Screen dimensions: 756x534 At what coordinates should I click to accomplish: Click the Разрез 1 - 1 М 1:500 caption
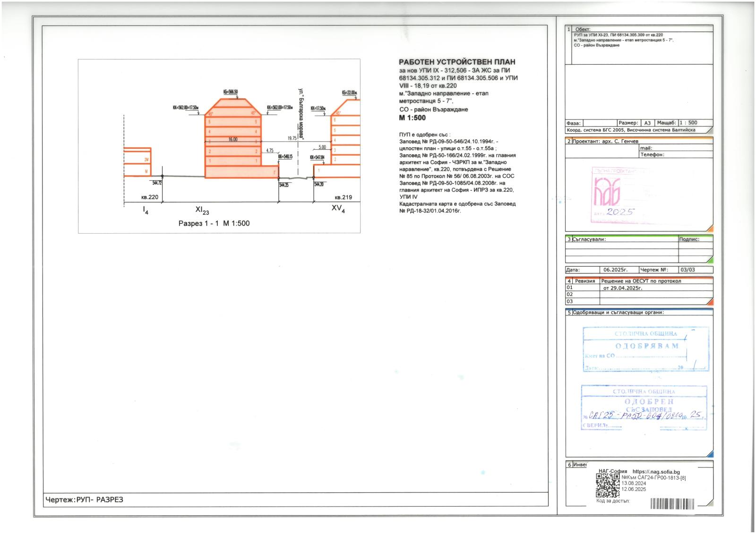tap(214, 223)
